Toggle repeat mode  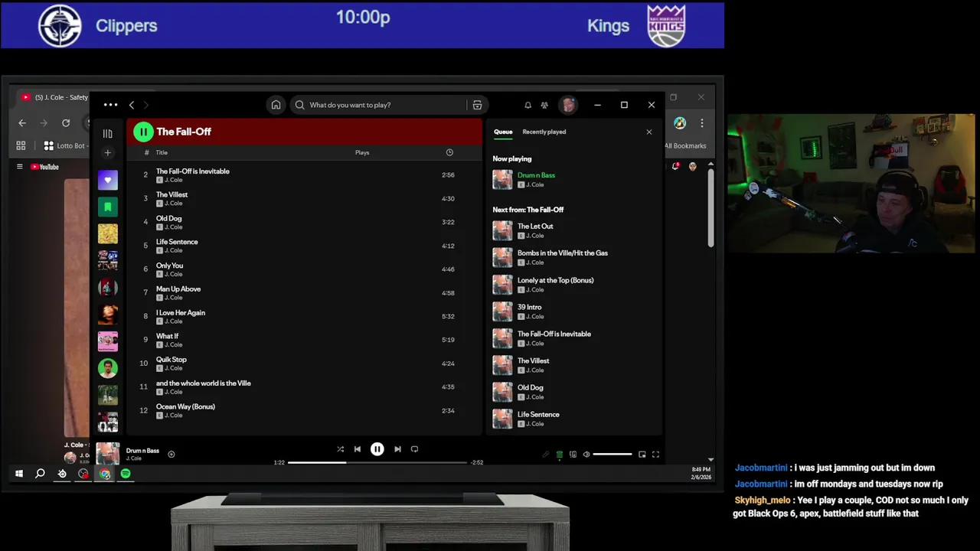tap(414, 449)
